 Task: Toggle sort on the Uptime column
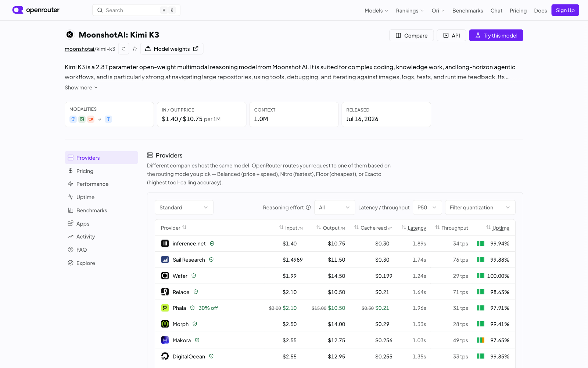tap(498, 228)
